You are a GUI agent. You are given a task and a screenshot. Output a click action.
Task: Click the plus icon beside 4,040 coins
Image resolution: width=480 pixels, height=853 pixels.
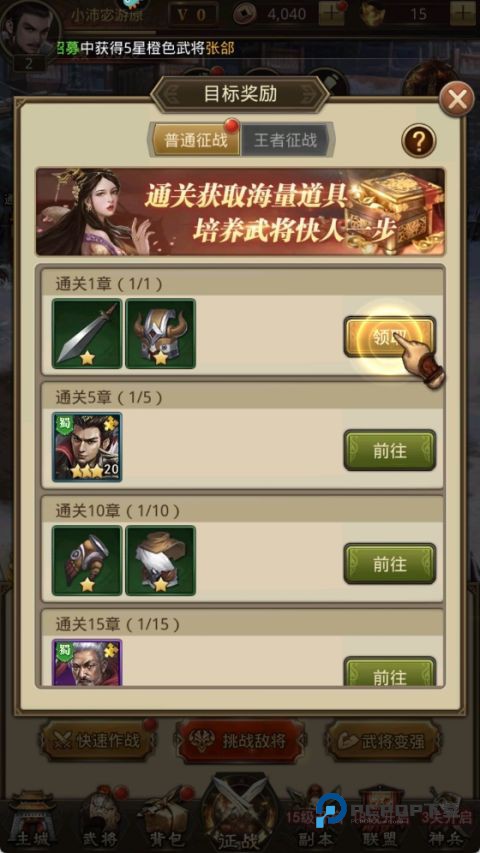331,14
